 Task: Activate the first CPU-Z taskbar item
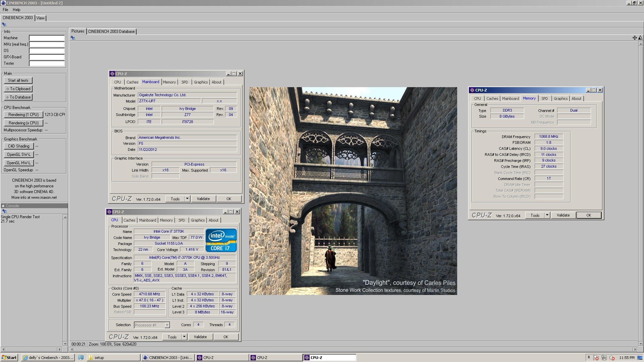[x=222, y=358]
